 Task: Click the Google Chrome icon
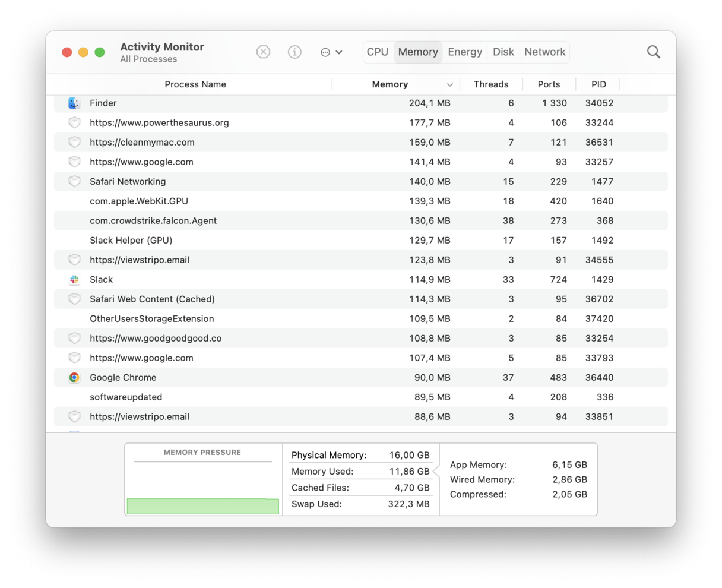(x=74, y=377)
